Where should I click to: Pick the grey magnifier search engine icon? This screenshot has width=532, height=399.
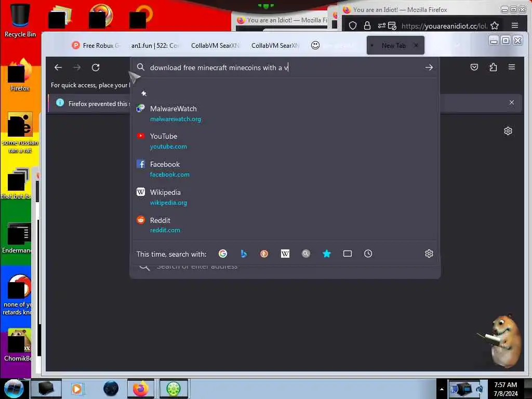tap(305, 254)
